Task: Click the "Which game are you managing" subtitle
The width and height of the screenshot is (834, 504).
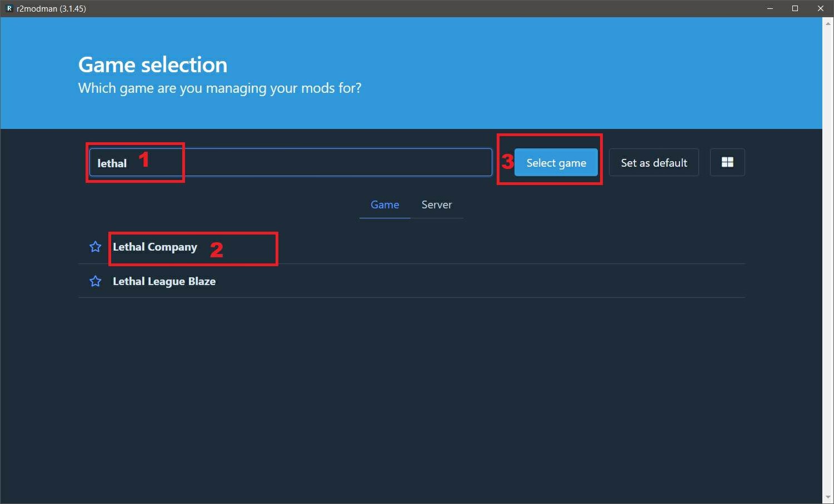Action: pyautogui.click(x=220, y=88)
